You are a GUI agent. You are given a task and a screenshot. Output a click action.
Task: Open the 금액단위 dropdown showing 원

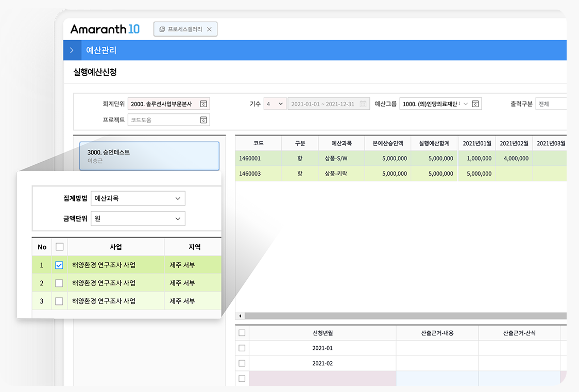coord(138,218)
